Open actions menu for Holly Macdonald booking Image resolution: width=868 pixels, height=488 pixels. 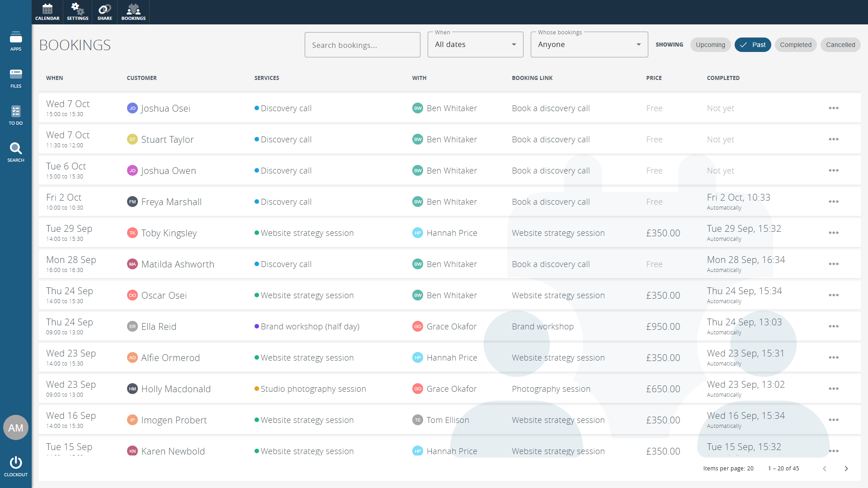(834, 389)
